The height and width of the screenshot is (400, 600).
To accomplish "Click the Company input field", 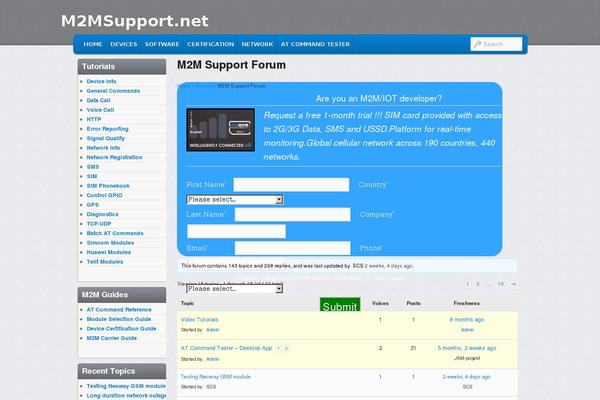I will pyautogui.click(x=236, y=231).
